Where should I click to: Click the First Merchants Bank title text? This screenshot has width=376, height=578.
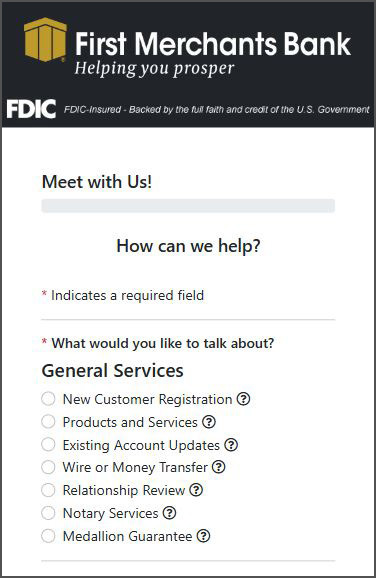click(x=213, y=44)
